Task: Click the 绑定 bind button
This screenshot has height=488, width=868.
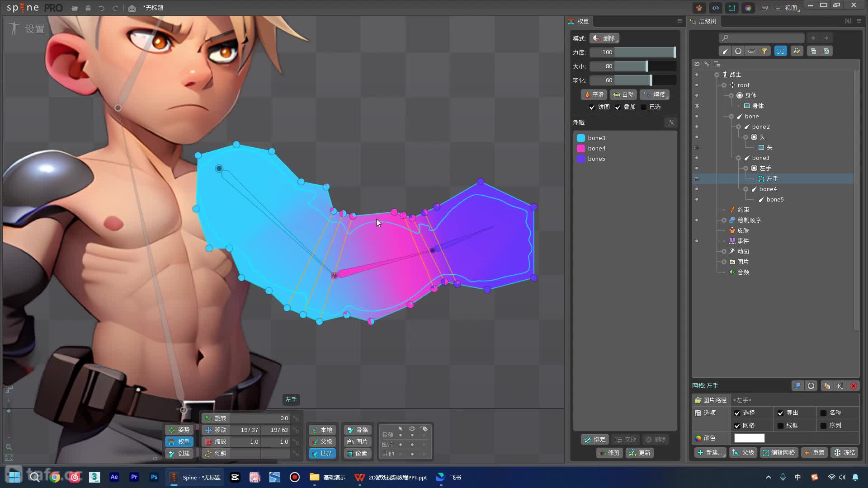Action: tap(595, 439)
